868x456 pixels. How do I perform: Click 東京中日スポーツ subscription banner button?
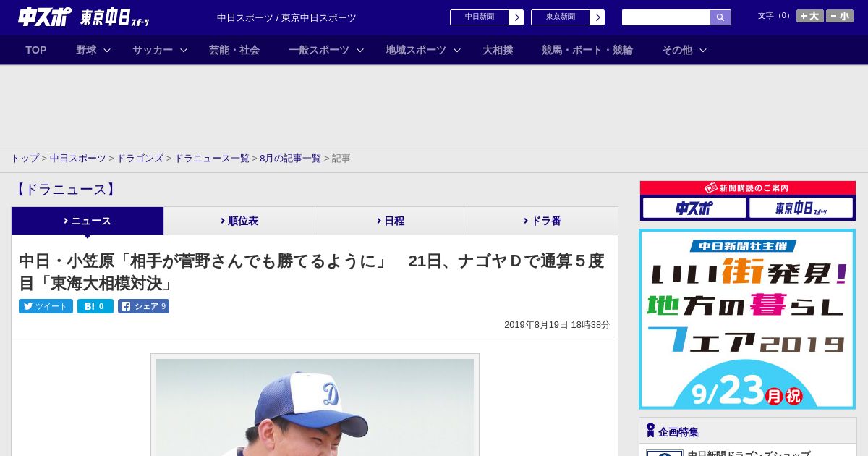801,208
